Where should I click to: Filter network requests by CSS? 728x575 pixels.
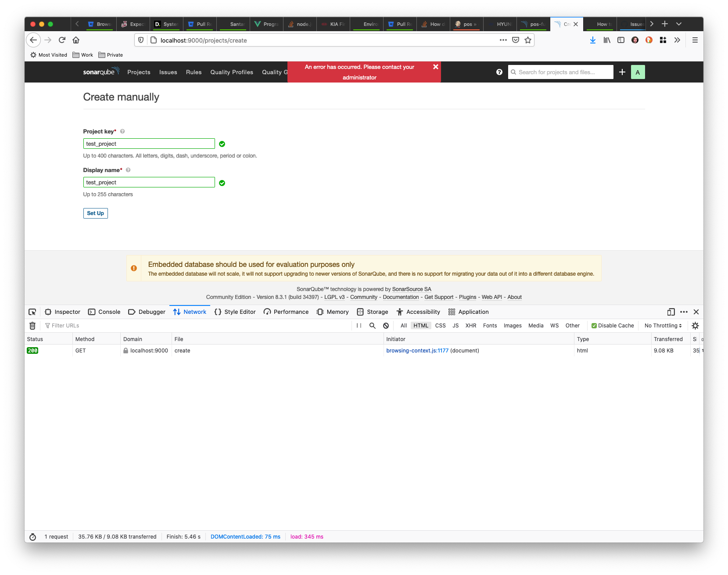pyautogui.click(x=441, y=326)
